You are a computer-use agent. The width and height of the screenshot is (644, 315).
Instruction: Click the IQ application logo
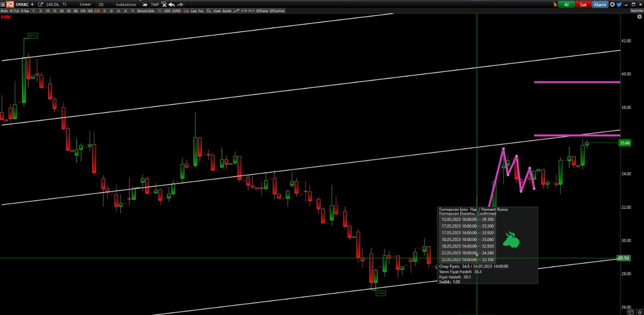[x=10, y=4]
